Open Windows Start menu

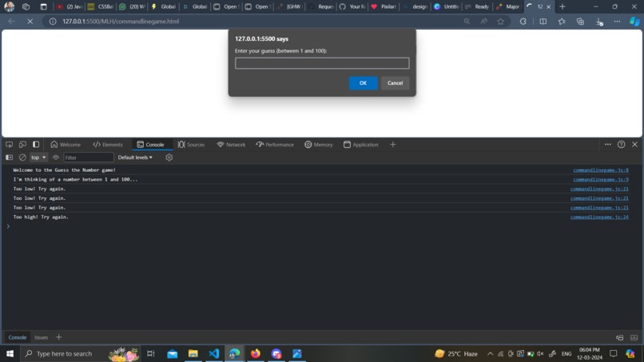click(x=10, y=353)
